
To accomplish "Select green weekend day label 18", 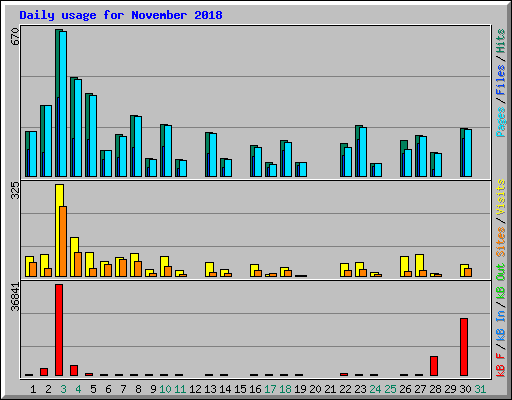I will pos(285,389).
